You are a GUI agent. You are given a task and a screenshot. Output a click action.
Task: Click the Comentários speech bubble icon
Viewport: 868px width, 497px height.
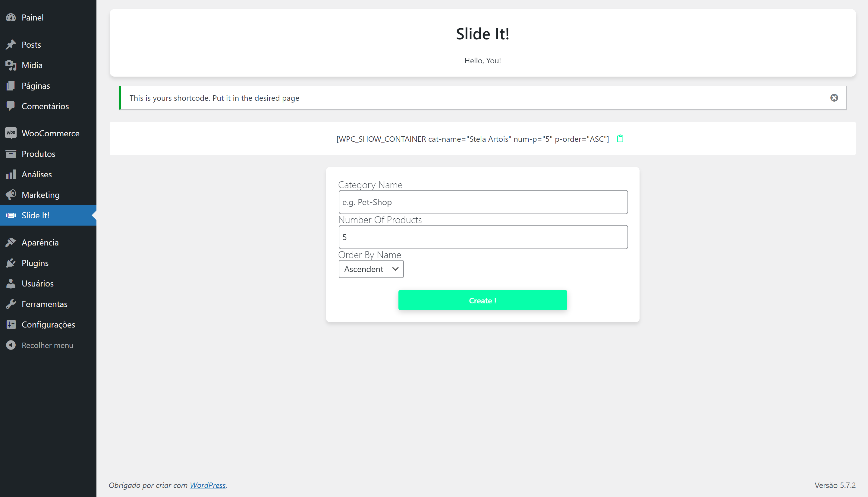11,106
